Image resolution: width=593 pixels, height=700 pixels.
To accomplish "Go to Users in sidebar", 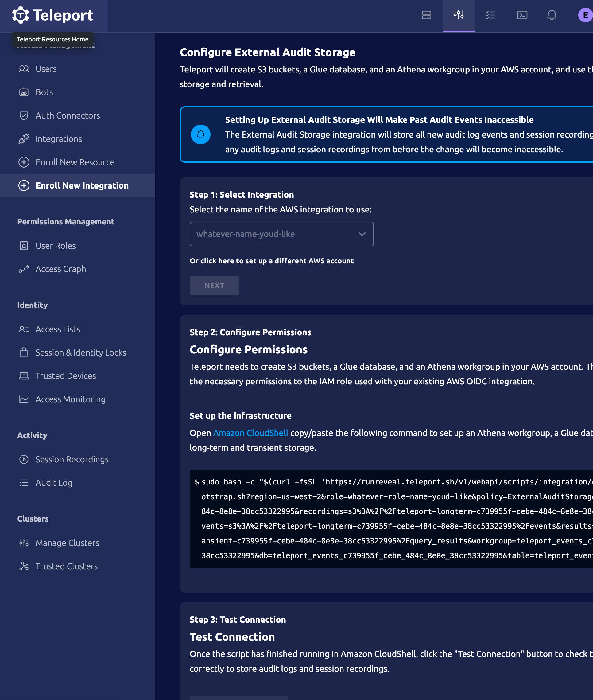I will coord(46,69).
